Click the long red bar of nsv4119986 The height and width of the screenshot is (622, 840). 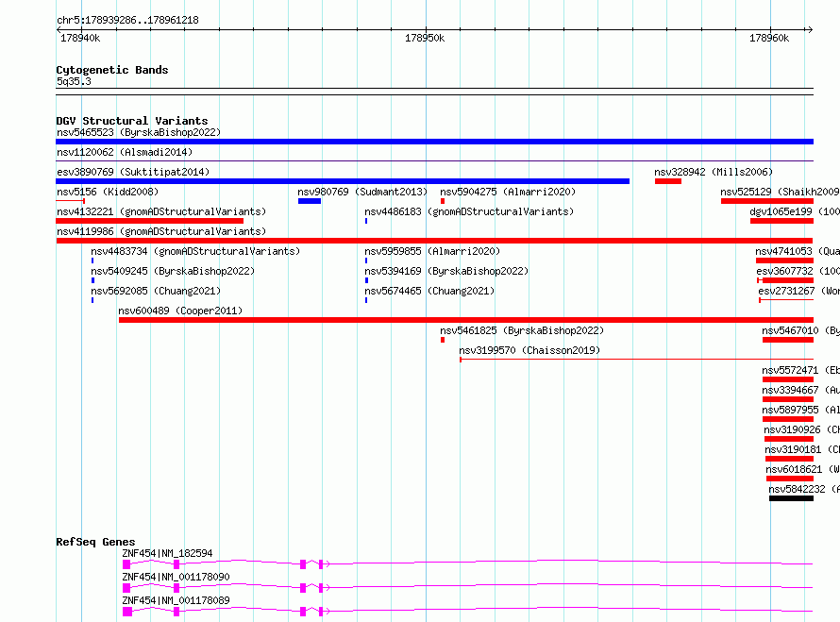pyautogui.click(x=434, y=241)
